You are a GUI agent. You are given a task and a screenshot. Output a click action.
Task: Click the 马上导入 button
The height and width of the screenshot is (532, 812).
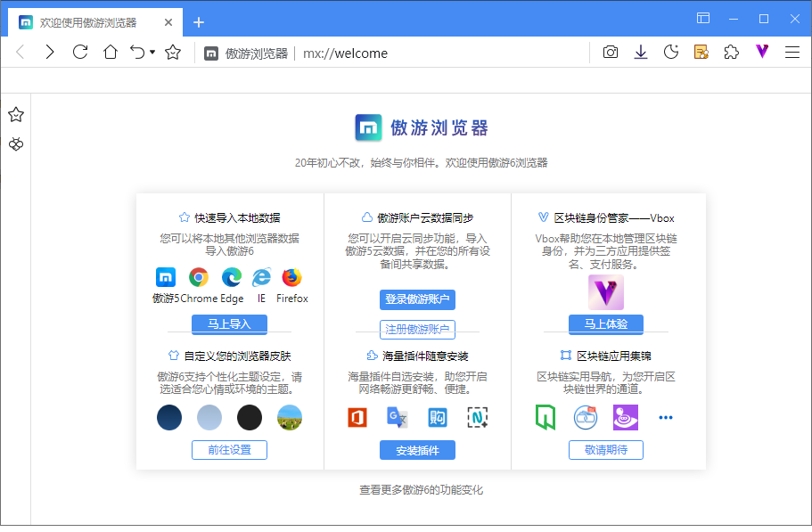tap(229, 324)
